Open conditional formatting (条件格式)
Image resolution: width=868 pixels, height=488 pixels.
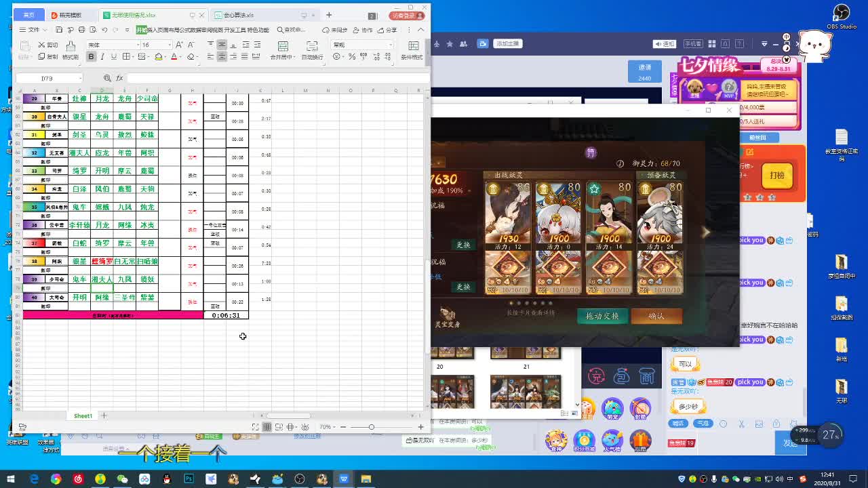click(x=412, y=49)
